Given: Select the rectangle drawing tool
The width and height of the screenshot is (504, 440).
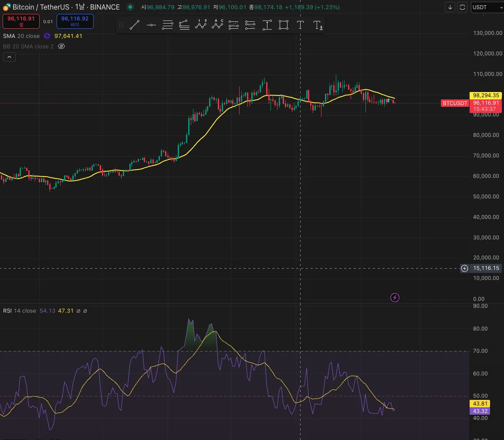Looking at the screenshot, I should tap(284, 25).
